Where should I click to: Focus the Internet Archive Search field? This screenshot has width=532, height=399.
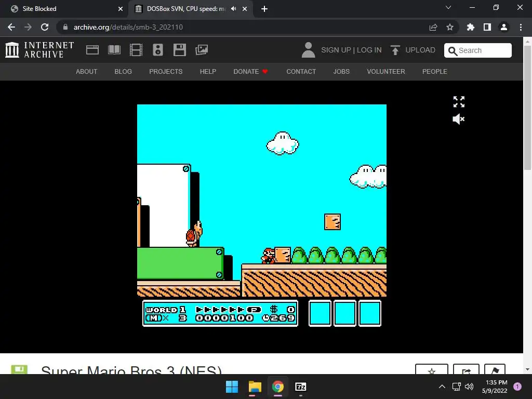click(x=478, y=50)
